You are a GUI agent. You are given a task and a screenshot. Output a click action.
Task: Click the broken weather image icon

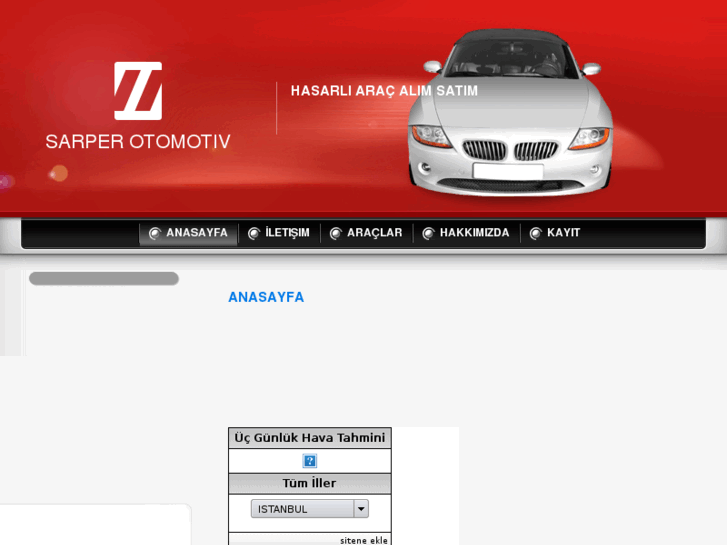[x=310, y=461]
